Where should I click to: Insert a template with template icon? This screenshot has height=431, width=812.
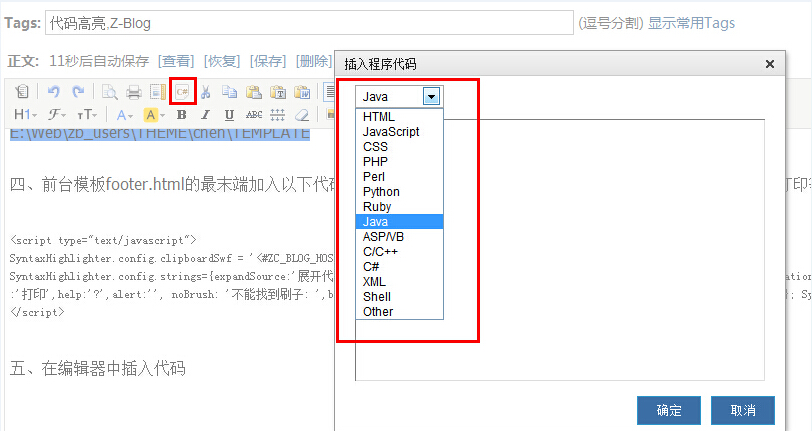[157, 92]
